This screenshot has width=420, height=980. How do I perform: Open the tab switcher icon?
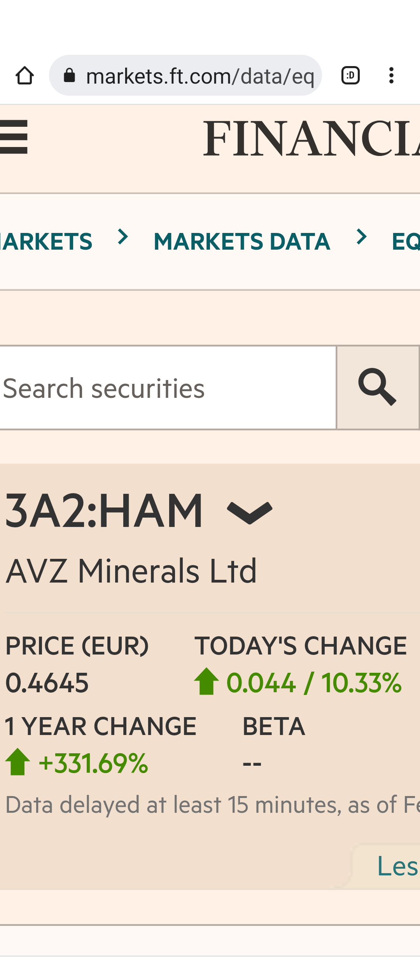[350, 75]
